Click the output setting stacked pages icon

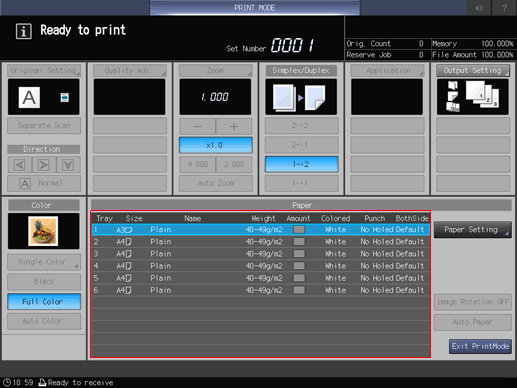[x=473, y=97]
